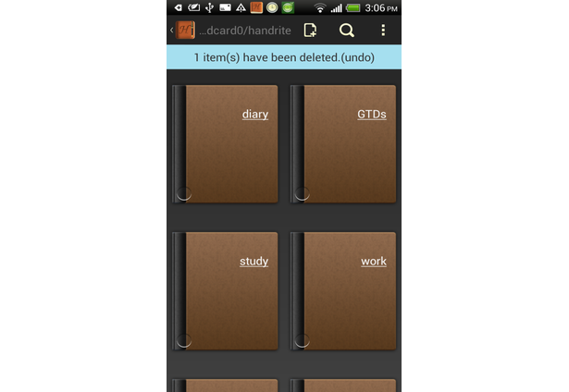
Task: Tap the Wi-Fi status icon
Action: point(320,7)
